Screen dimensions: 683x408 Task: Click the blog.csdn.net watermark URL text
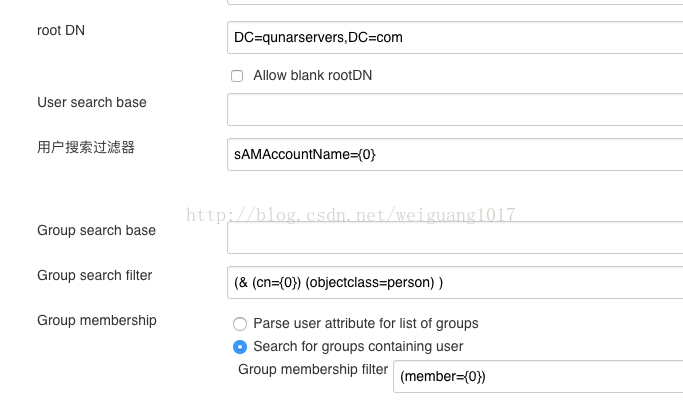pyautogui.click(x=351, y=215)
